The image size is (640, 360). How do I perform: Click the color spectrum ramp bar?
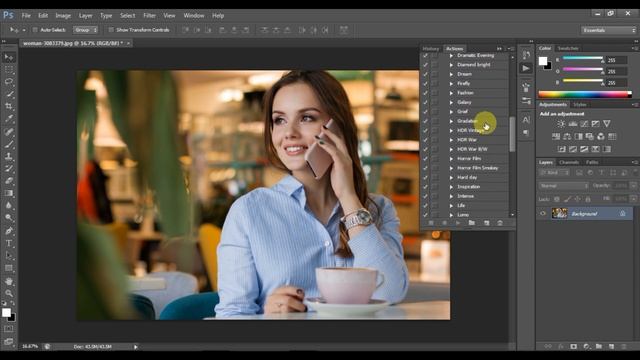click(584, 94)
